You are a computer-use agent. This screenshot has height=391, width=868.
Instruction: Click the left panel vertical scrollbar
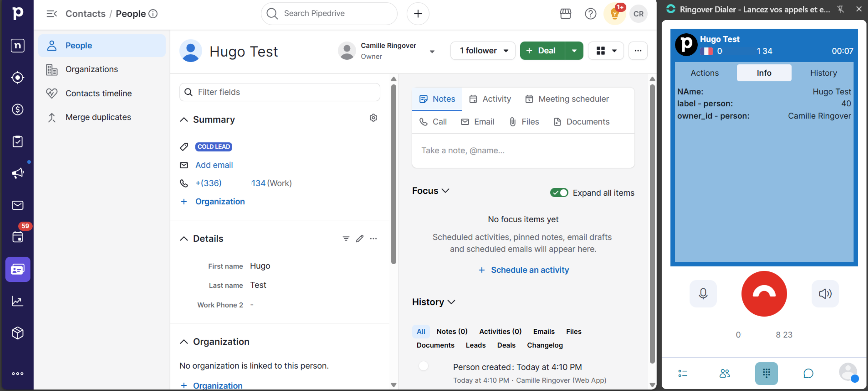pyautogui.click(x=393, y=174)
